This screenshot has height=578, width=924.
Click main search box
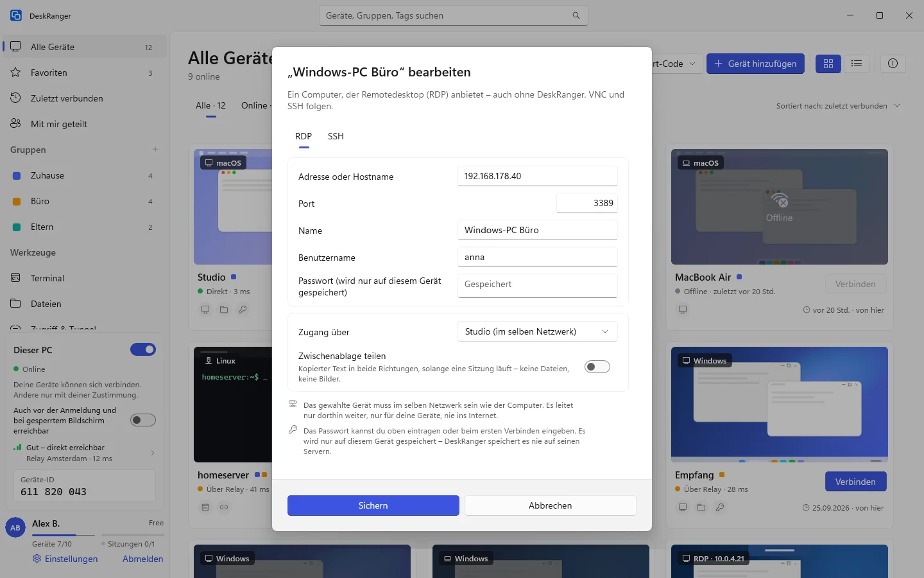tap(454, 15)
